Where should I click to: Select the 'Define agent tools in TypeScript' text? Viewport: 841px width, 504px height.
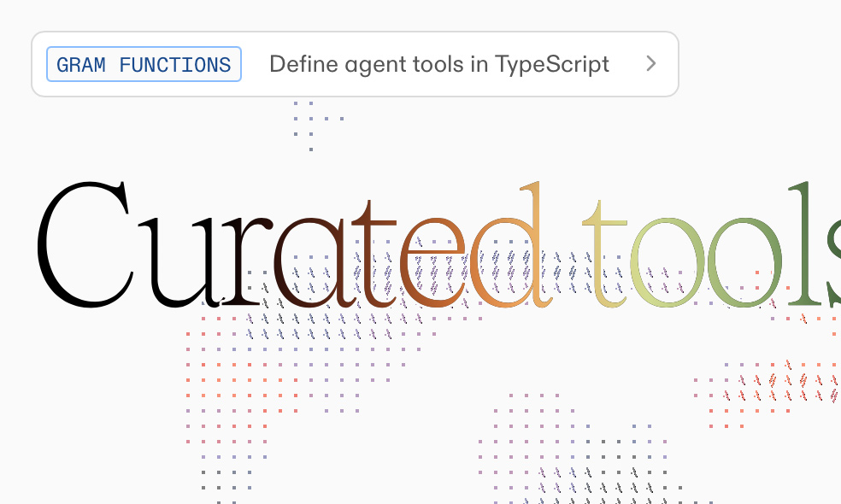pyautogui.click(x=438, y=64)
